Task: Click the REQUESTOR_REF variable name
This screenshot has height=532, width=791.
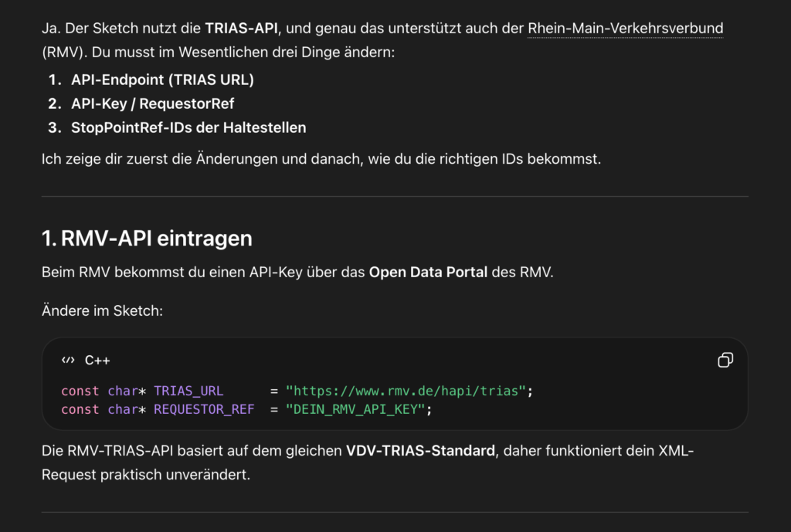Action: (203, 409)
